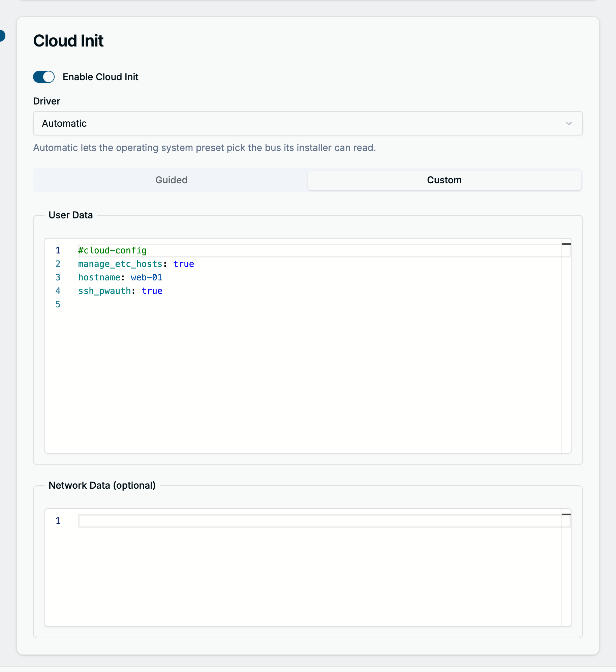Click the hostname: web-01 line
Viewport: 616px width, 672px height.
[x=120, y=277]
